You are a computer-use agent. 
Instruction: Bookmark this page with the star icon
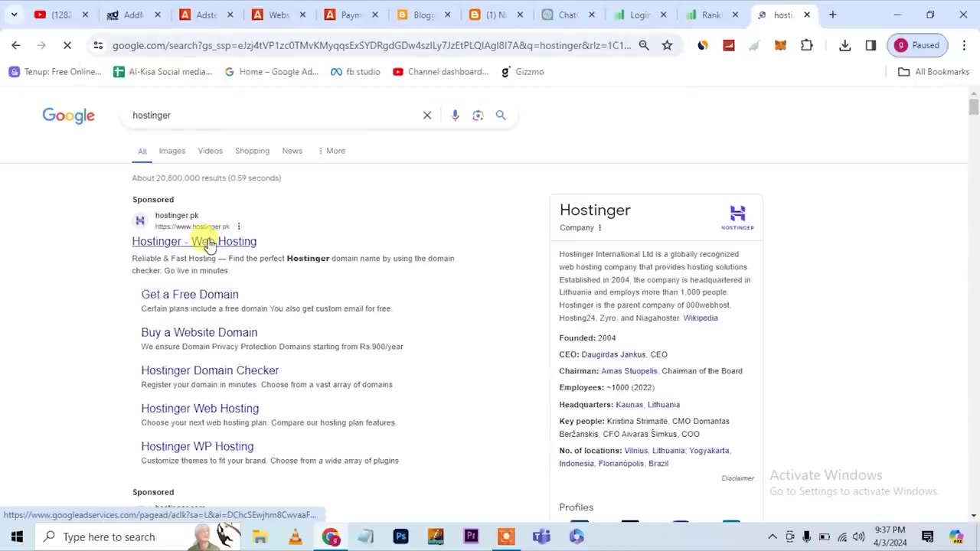tap(667, 45)
